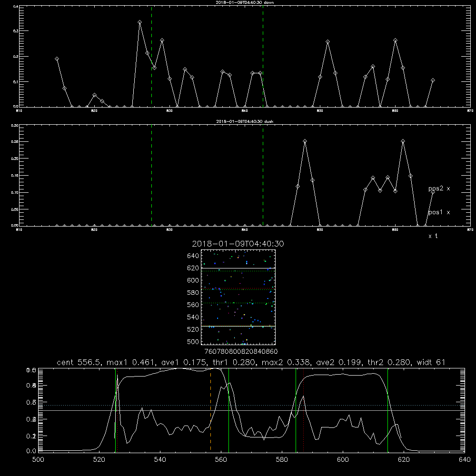Viewport: 476px width, 476px height.
Task: Click the '500' label on bottom plot x-axis
Action: 38,460
